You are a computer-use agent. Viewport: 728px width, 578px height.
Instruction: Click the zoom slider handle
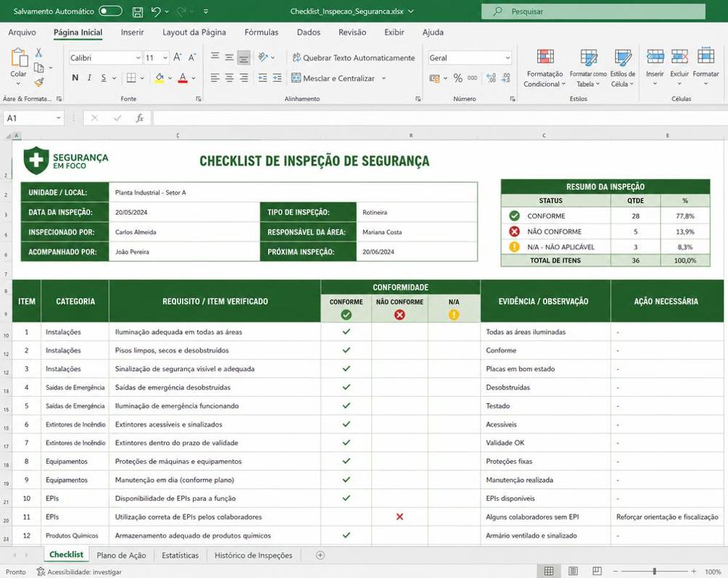click(x=654, y=571)
